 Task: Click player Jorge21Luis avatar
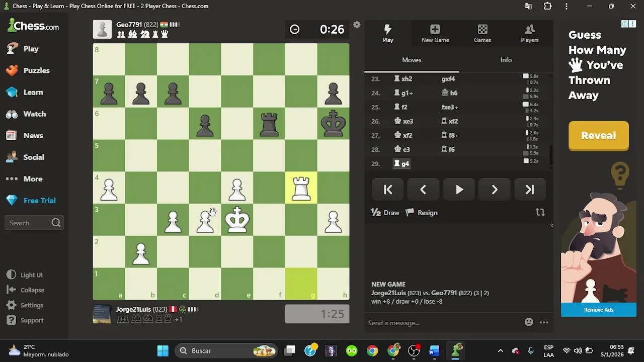(102, 314)
